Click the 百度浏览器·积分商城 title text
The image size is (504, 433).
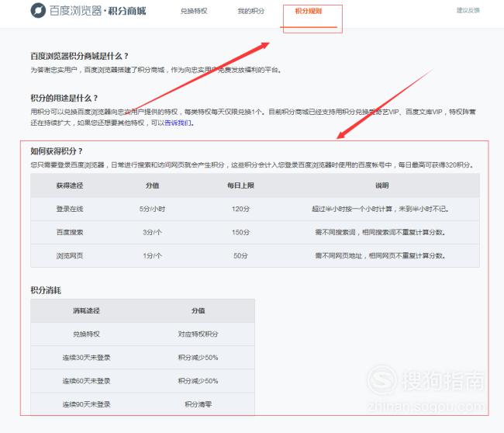pyautogui.click(x=98, y=11)
